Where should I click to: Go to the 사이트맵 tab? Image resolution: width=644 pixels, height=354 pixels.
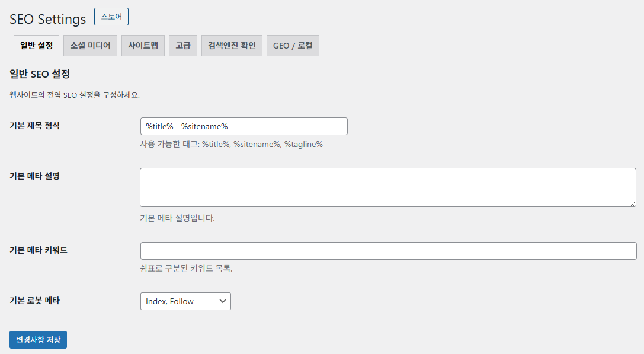coord(143,46)
